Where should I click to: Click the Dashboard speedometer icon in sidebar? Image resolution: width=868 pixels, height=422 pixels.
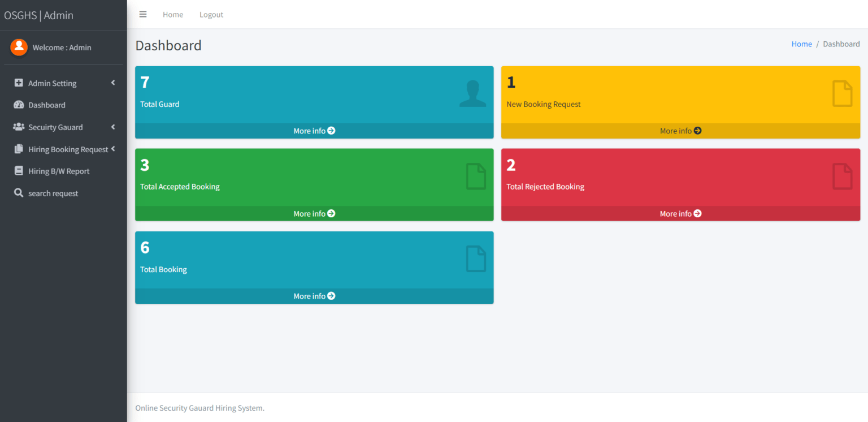(19, 105)
